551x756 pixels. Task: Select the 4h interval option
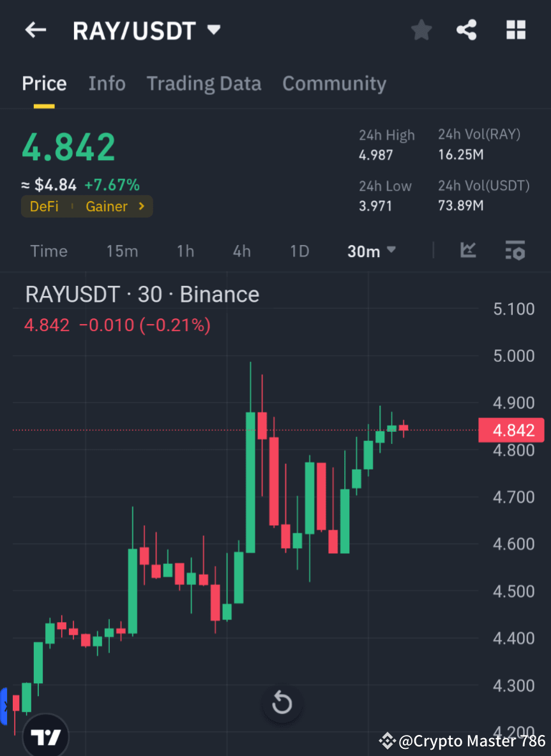coord(241,251)
